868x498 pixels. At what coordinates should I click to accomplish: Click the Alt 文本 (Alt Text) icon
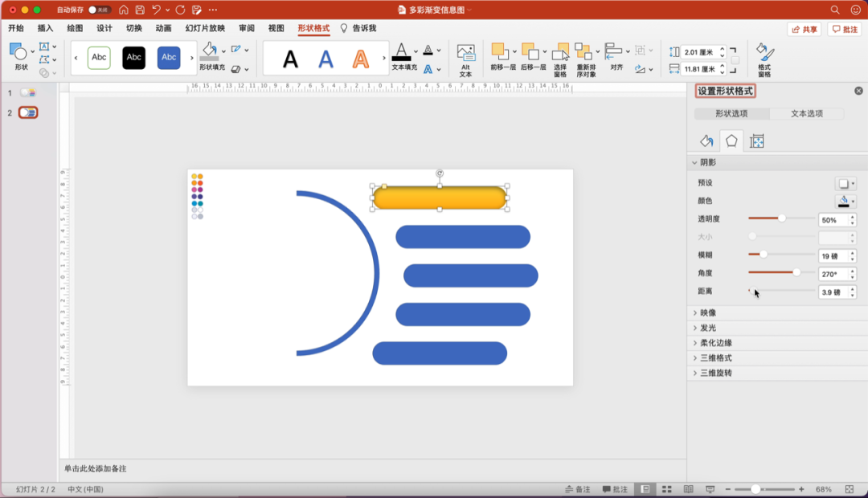(465, 54)
